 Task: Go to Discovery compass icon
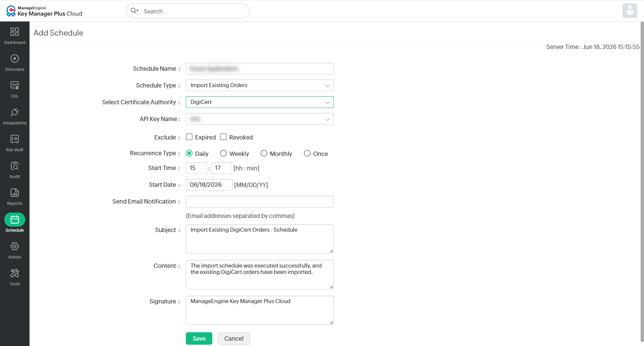point(14,58)
